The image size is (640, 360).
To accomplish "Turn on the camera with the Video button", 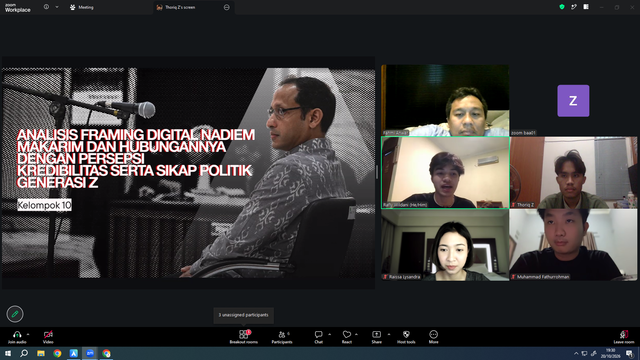I will click(48, 337).
